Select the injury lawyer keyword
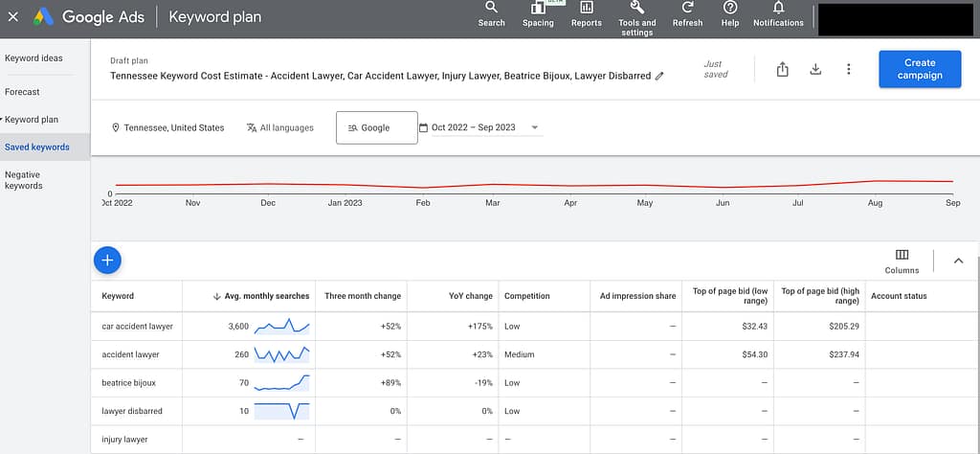 124,440
